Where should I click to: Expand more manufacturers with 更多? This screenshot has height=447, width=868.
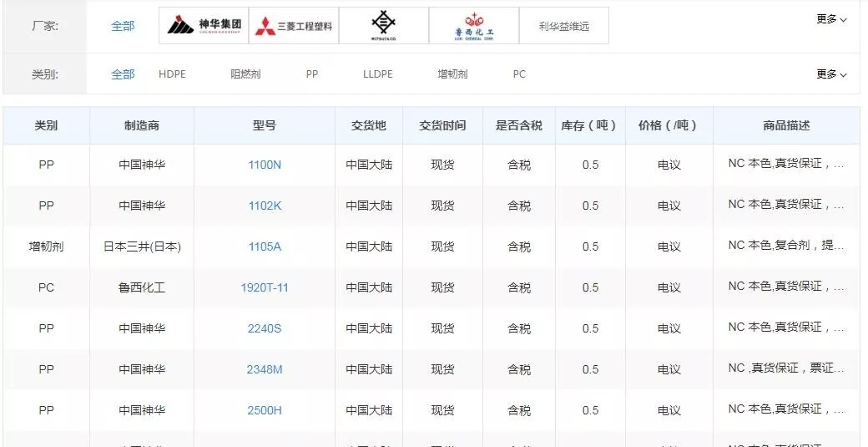pyautogui.click(x=830, y=19)
